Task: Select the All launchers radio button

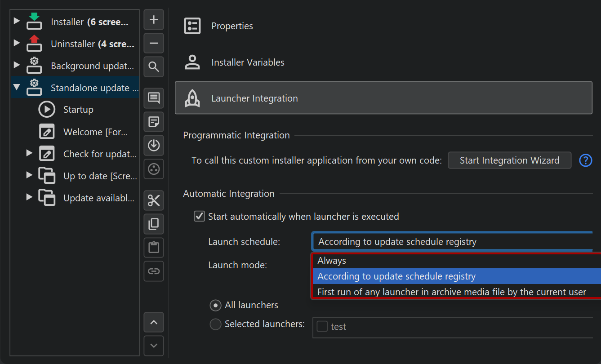Action: 216,306
